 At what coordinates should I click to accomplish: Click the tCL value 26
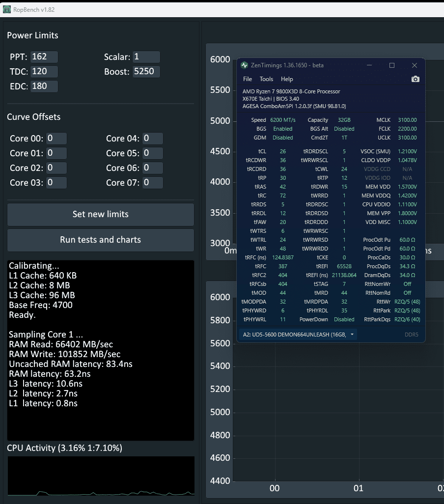(283, 151)
